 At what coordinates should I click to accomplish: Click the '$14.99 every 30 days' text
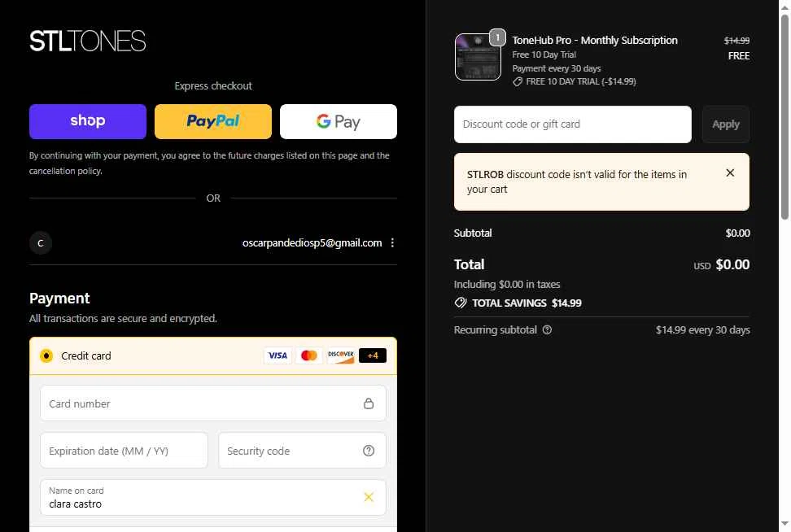pos(703,329)
